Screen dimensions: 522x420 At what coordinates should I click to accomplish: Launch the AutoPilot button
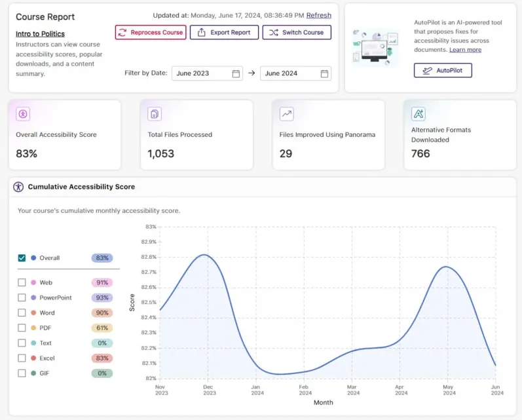pyautogui.click(x=443, y=70)
